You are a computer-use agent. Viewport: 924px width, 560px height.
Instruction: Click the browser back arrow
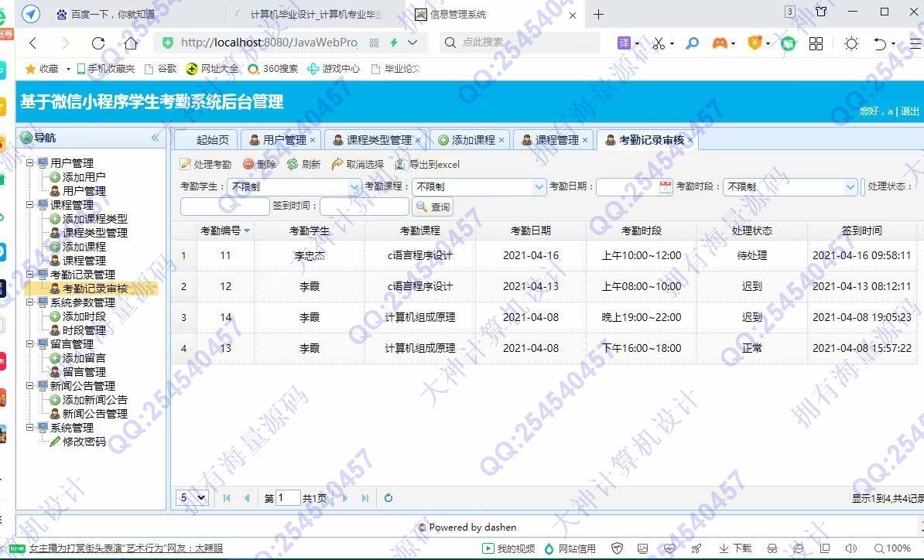point(33,43)
